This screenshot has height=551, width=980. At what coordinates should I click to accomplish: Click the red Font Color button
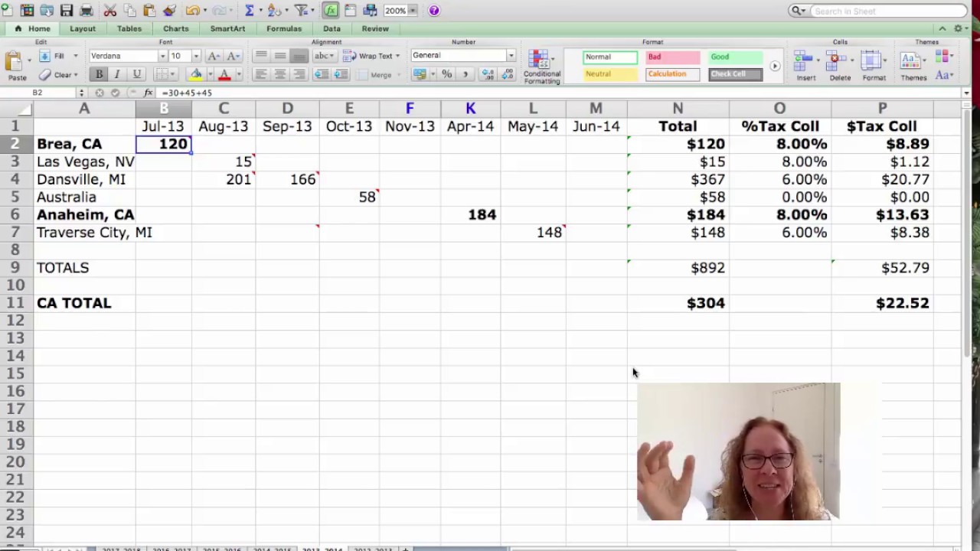(x=224, y=74)
